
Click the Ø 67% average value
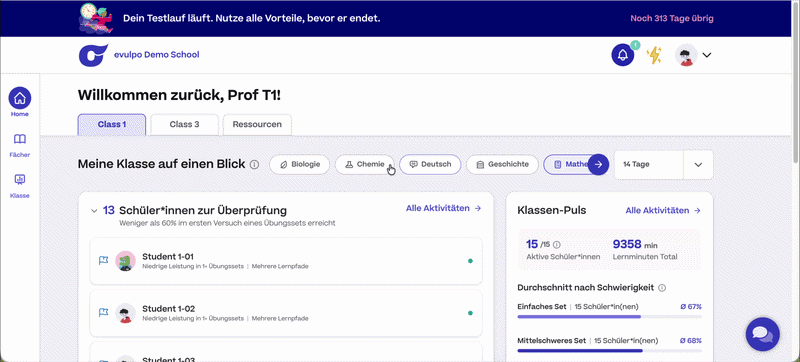[691, 306]
